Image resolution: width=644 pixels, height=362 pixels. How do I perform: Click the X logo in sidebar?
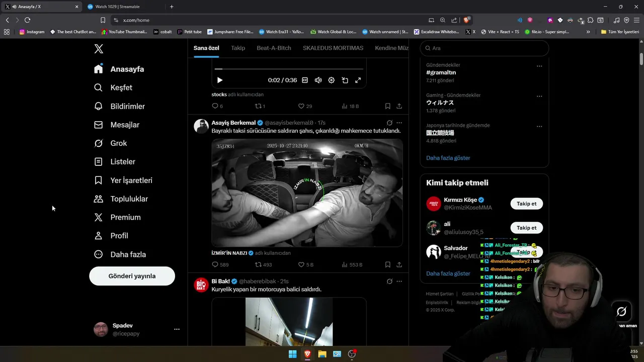coord(99,49)
